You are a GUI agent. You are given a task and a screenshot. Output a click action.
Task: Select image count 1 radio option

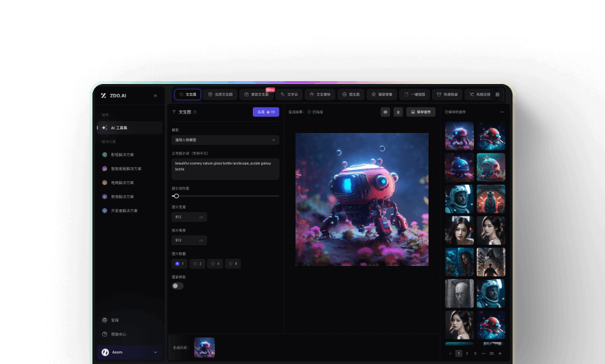pos(179,264)
